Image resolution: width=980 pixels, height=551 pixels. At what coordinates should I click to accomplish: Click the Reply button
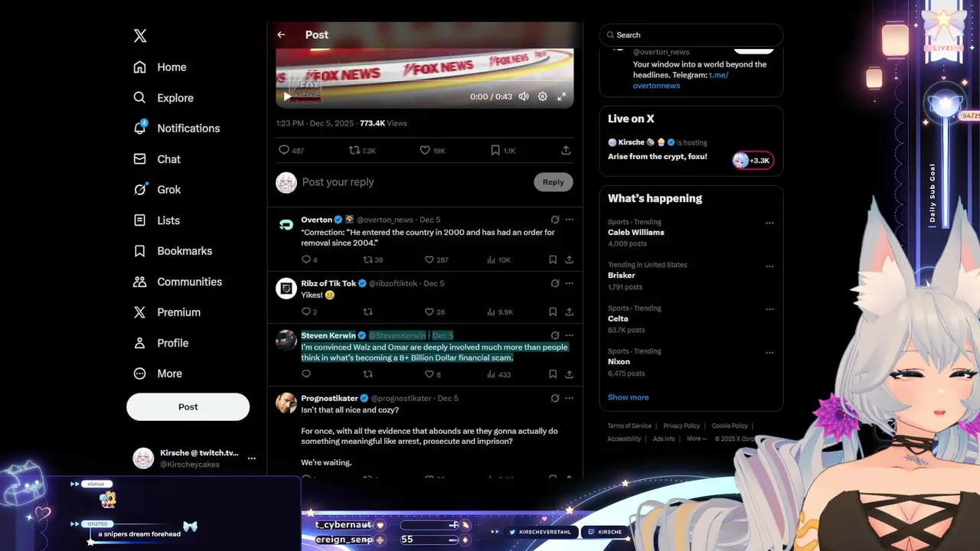tap(554, 182)
